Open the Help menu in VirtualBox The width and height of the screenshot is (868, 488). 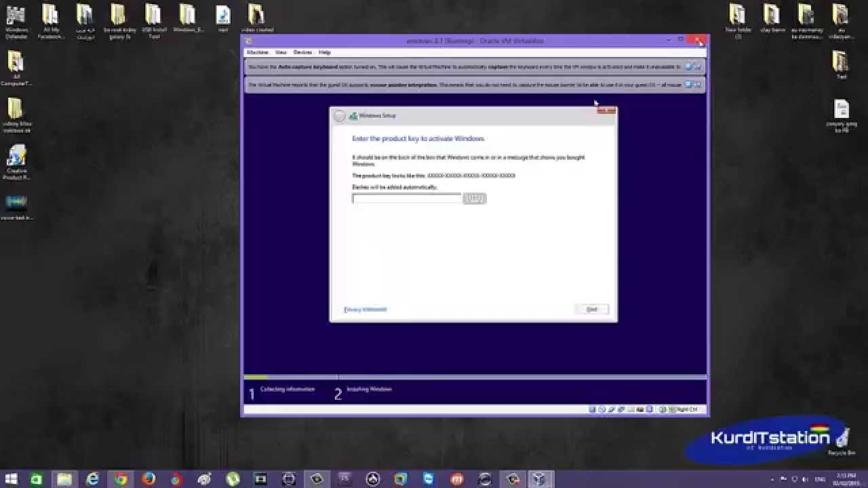coord(325,52)
